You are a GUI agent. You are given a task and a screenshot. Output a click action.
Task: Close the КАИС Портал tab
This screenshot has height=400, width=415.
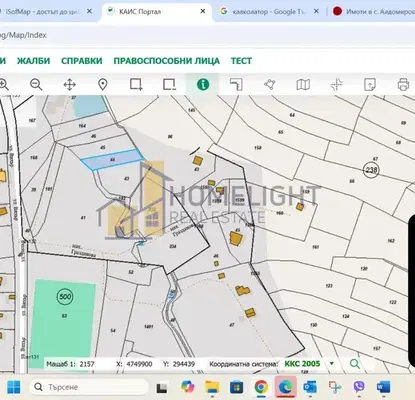(203, 11)
